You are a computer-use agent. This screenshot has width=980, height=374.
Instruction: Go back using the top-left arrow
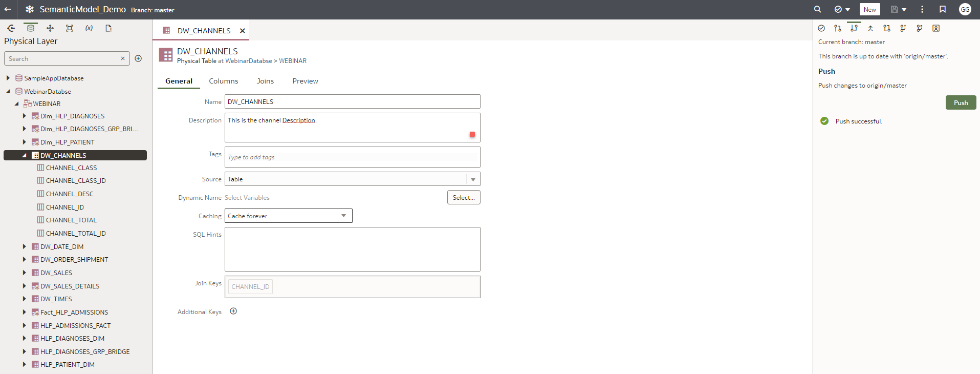8,9
